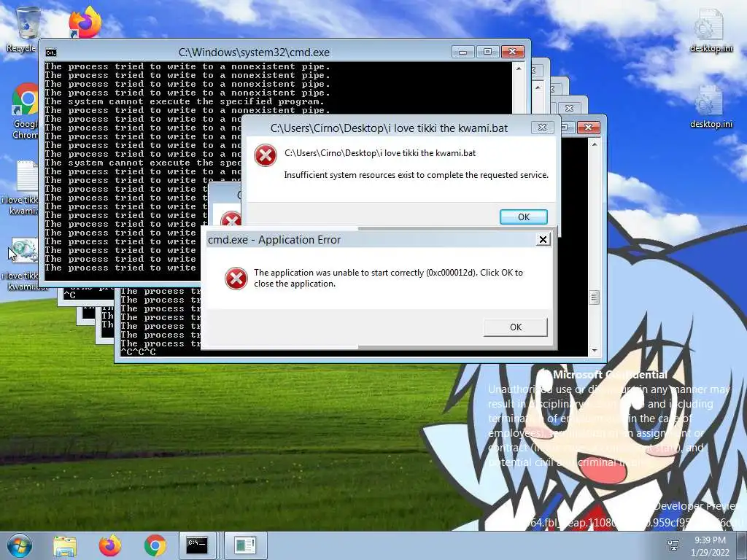Screen dimensions: 747x560
Task: Click OK in cmd.exe Application Error dialog
Action: 516,327
